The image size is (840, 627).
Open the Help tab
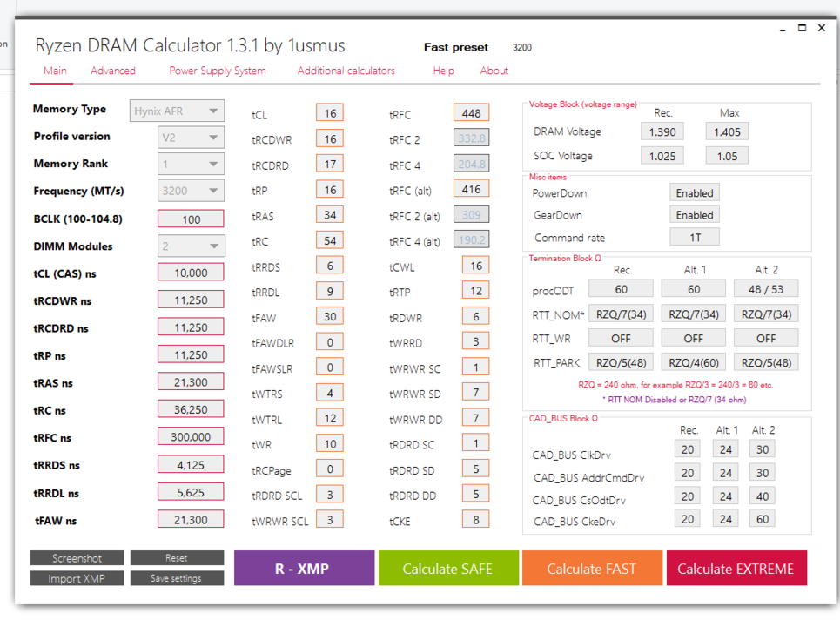click(x=444, y=71)
